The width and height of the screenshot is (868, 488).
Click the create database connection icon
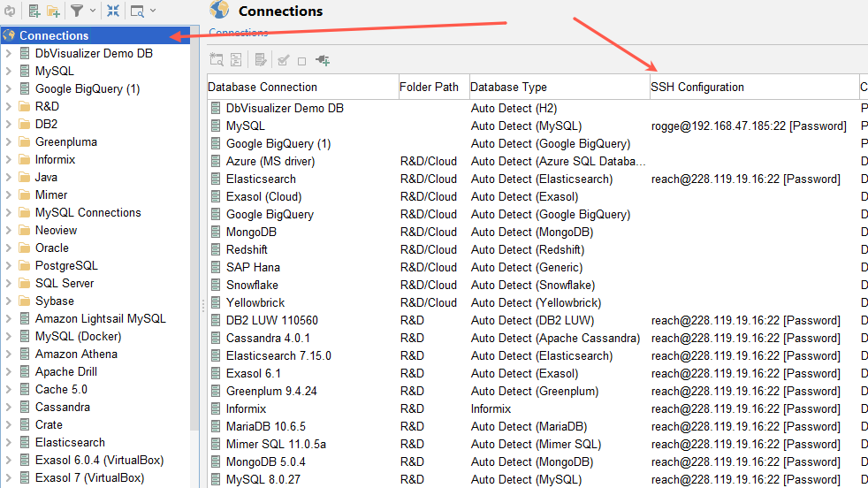(x=34, y=11)
